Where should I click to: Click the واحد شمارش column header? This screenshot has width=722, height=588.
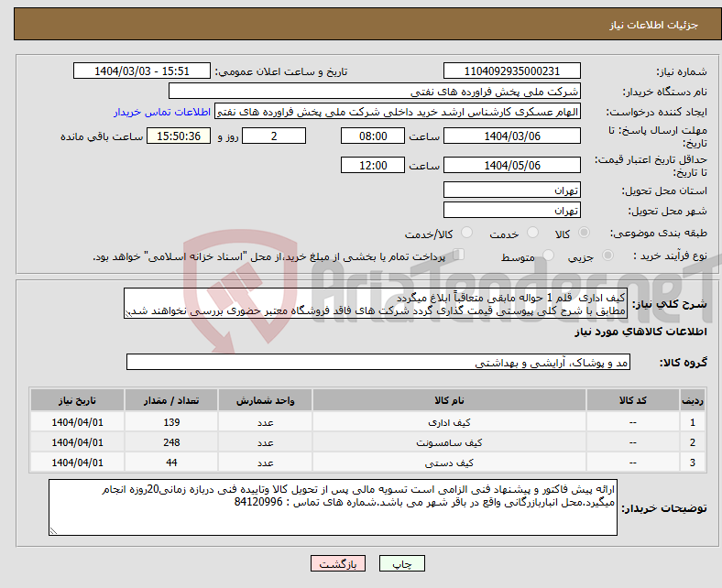coord(265,400)
